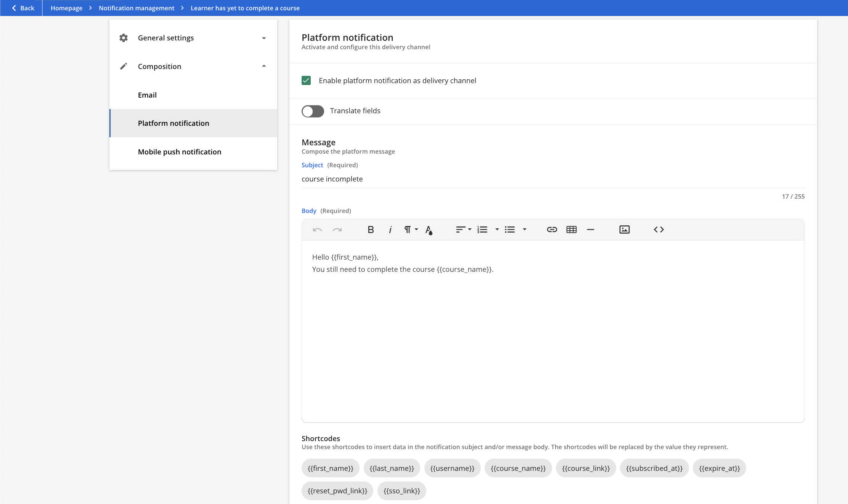Click the Shortcodes heading
Screen dimensions: 848x504
(x=321, y=438)
